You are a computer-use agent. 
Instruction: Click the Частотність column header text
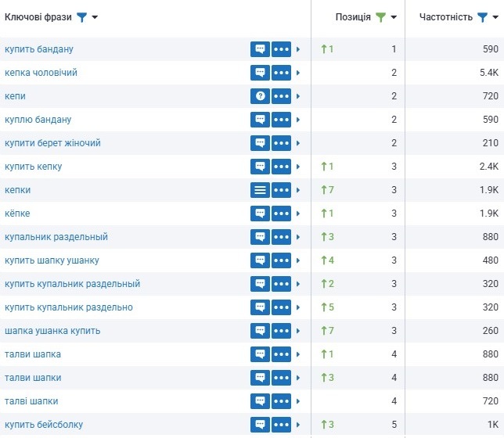point(445,17)
